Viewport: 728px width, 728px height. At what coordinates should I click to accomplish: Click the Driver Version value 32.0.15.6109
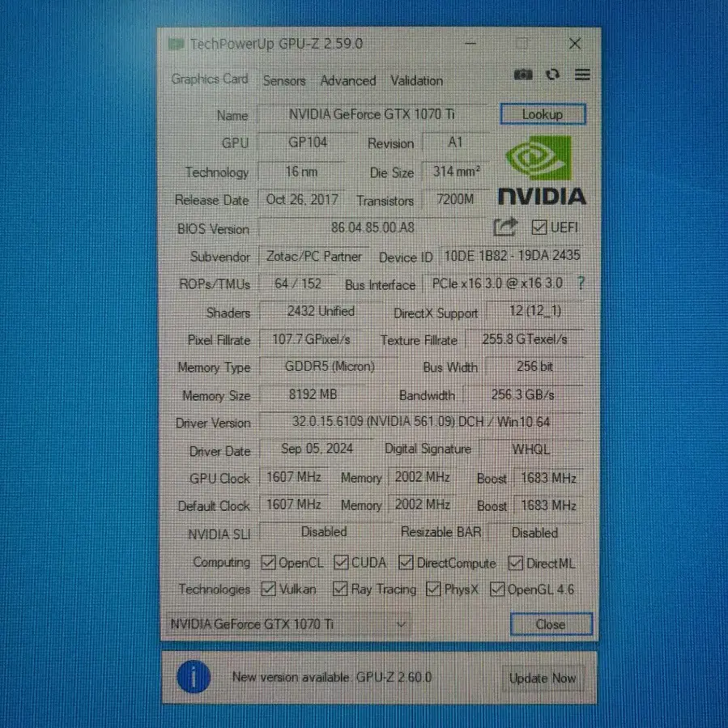420,422
